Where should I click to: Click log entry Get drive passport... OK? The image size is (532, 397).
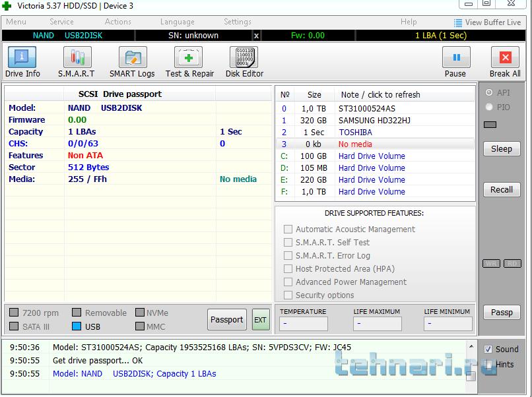click(x=98, y=360)
